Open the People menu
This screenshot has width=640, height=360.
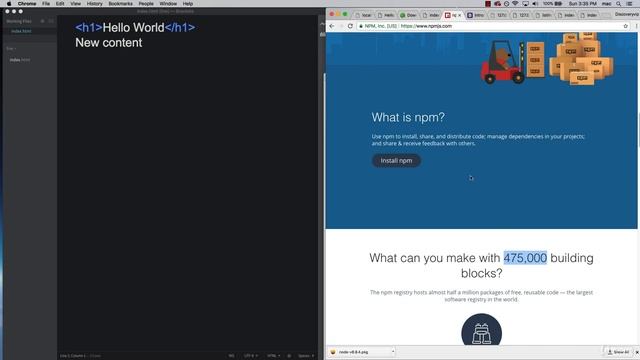point(146,4)
